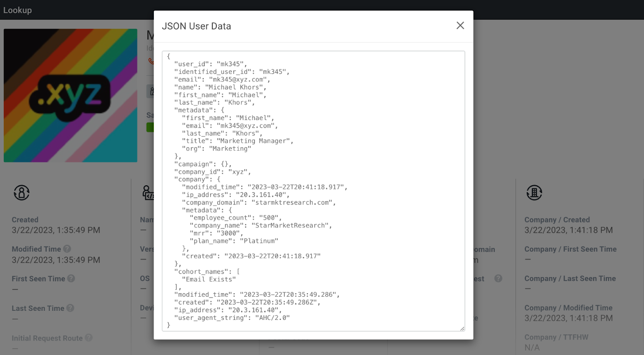Viewport: 644px width, 355px height.
Task: Close the JSON User Data dialog
Action: [460, 25]
